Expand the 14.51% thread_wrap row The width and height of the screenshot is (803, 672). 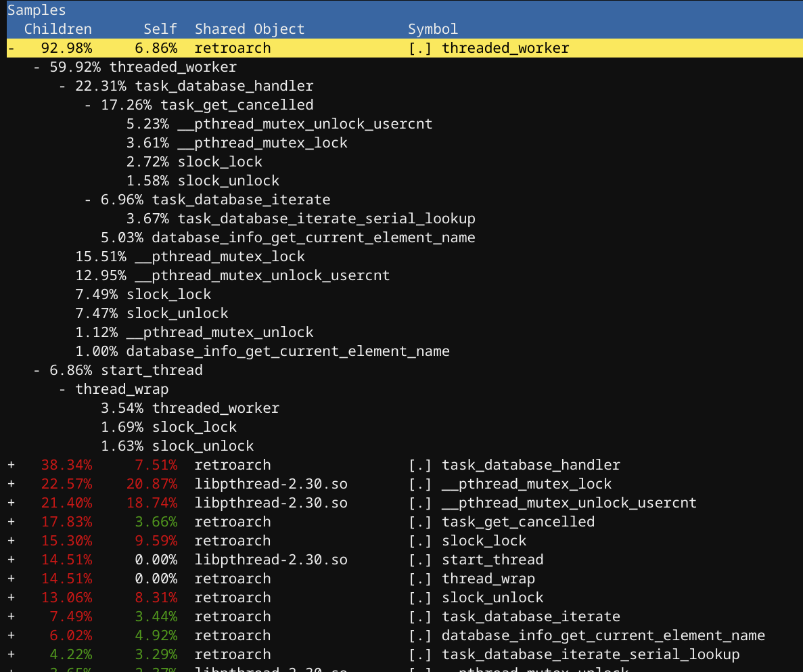(12, 579)
